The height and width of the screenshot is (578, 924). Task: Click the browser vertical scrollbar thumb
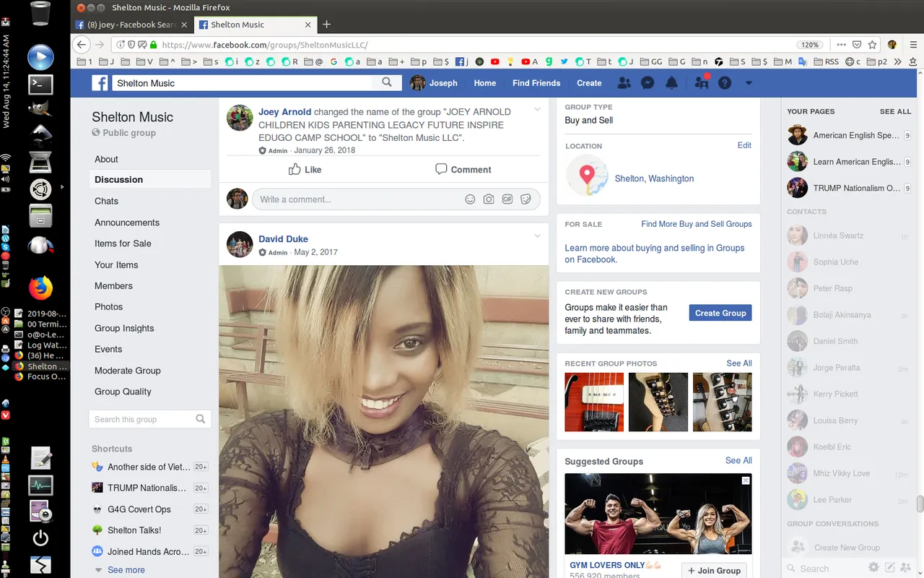[x=920, y=504]
